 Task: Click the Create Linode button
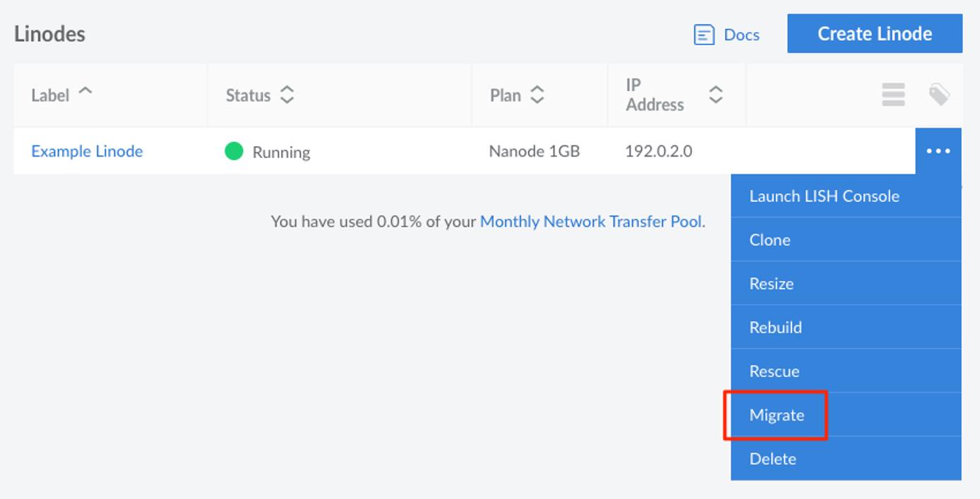(x=875, y=33)
